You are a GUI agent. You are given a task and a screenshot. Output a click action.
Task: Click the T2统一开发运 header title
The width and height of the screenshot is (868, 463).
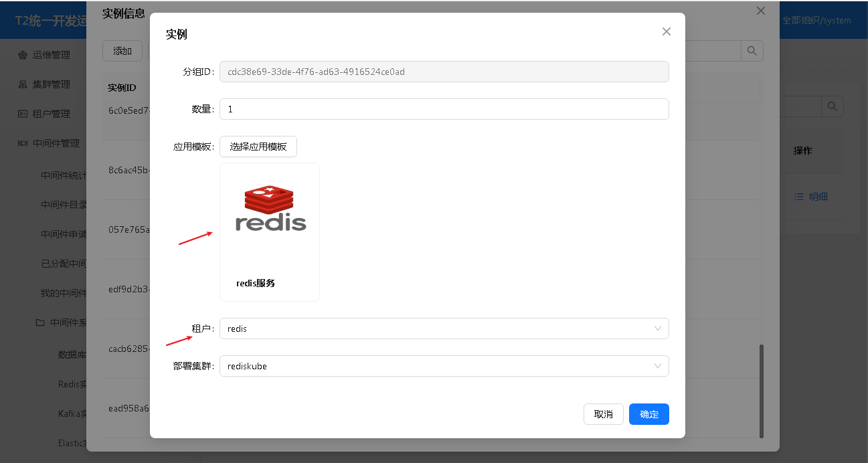51,20
